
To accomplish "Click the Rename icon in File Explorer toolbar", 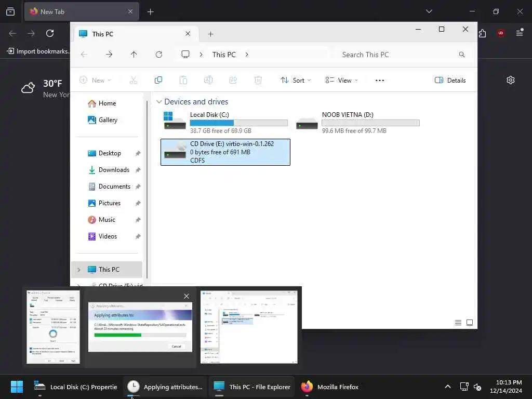I will 208,81.
